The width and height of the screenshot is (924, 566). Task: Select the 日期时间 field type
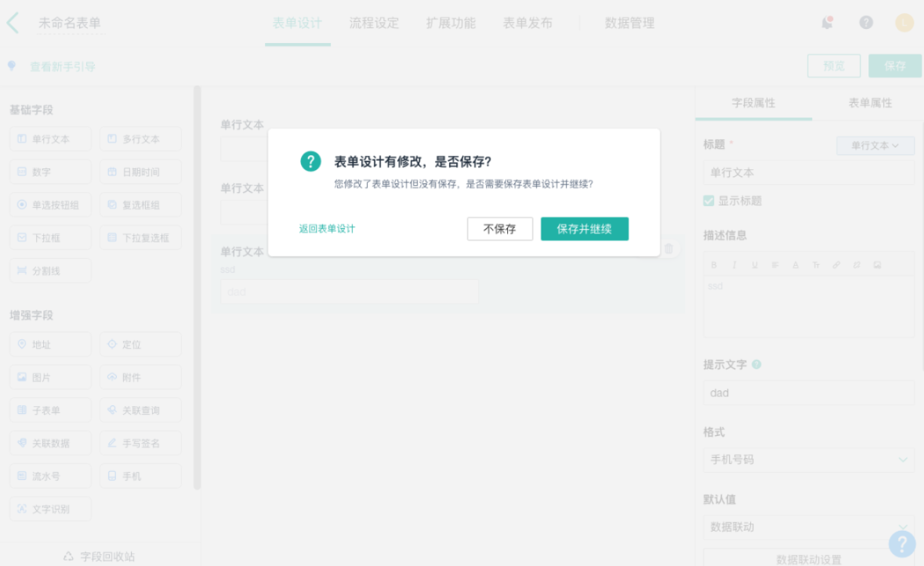(x=141, y=172)
